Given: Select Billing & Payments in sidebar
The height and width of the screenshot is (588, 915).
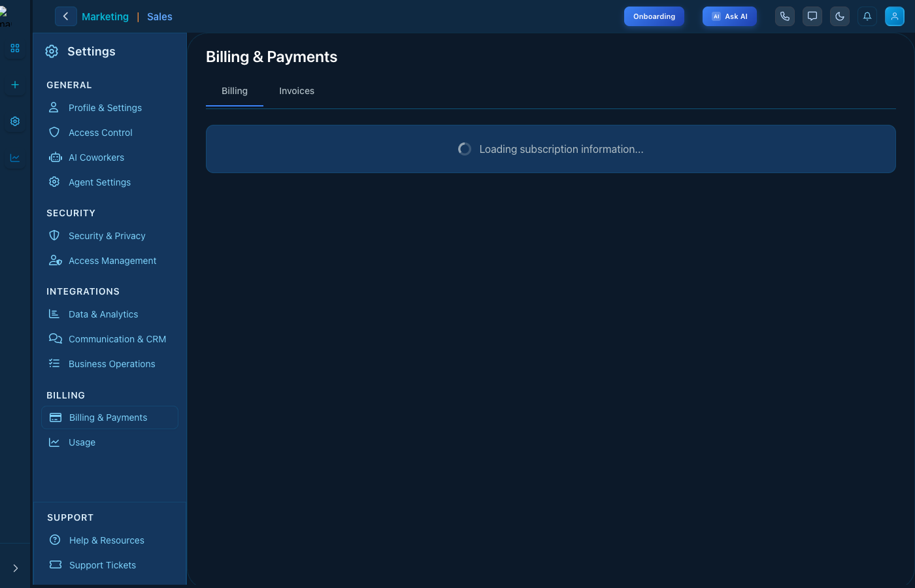Looking at the screenshot, I should pos(110,417).
